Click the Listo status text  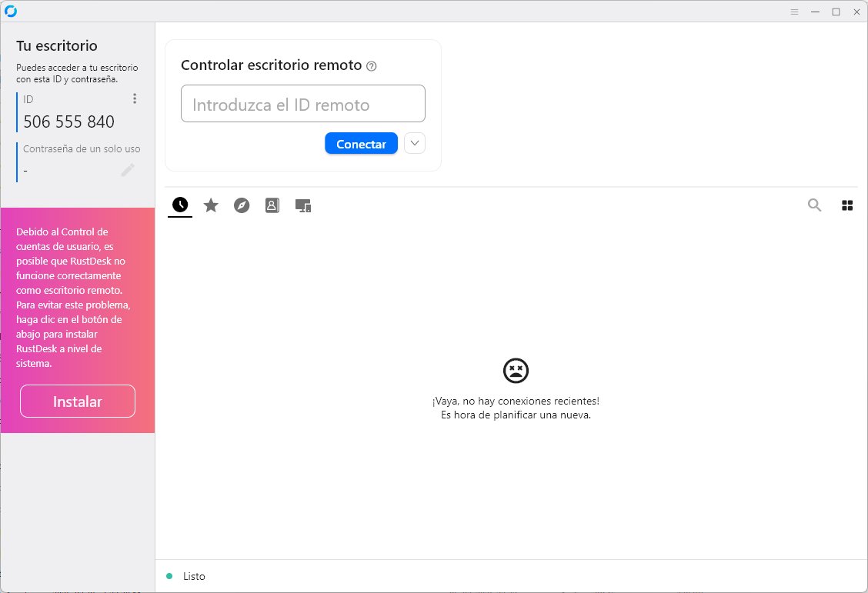pos(194,576)
